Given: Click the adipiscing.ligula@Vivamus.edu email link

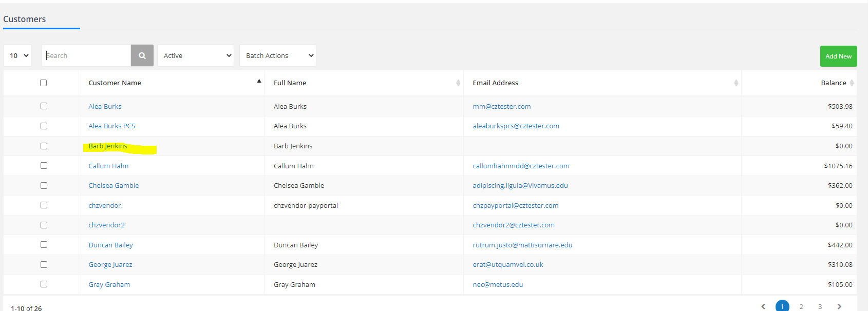Looking at the screenshot, I should (x=520, y=185).
